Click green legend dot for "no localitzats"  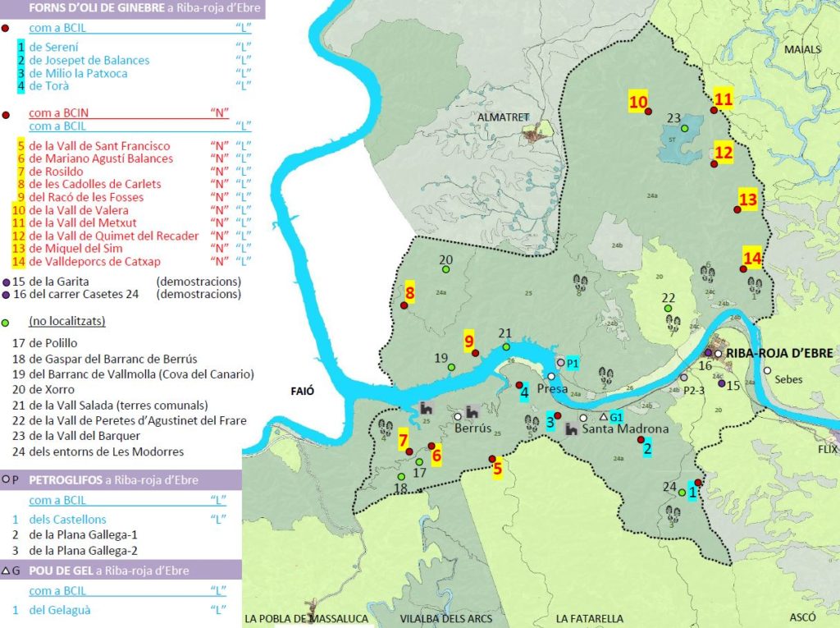[x=6, y=322]
